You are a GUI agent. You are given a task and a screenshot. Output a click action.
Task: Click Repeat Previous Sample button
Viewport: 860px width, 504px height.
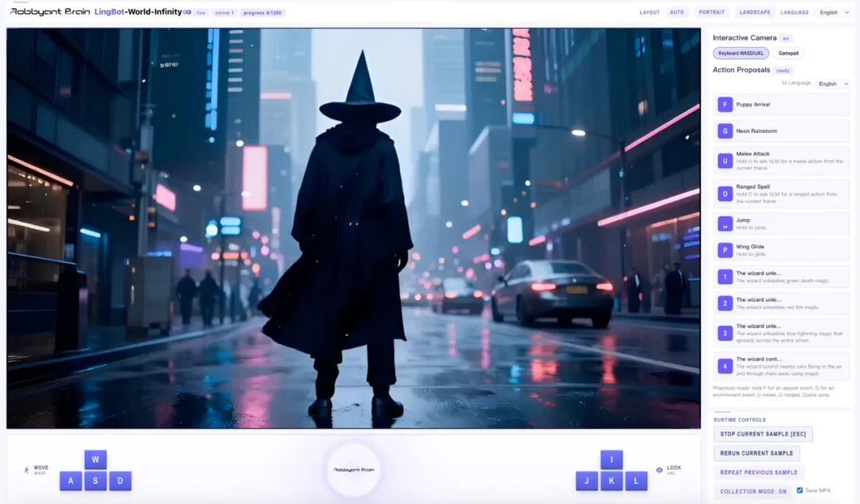coord(759,472)
